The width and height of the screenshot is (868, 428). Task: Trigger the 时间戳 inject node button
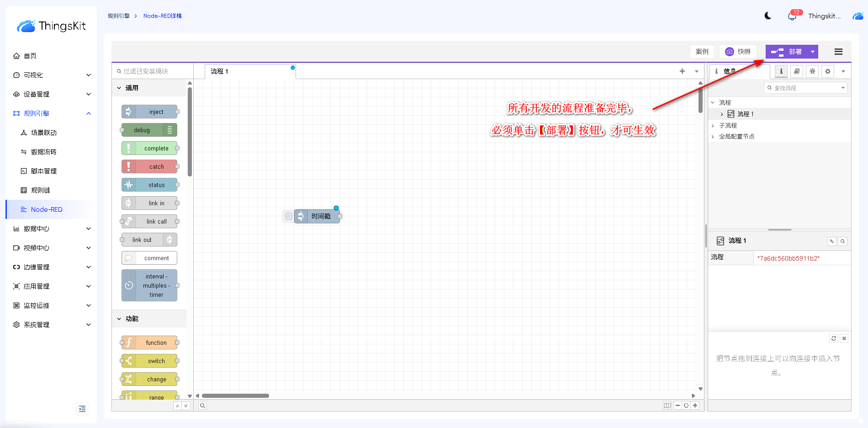[x=289, y=216]
